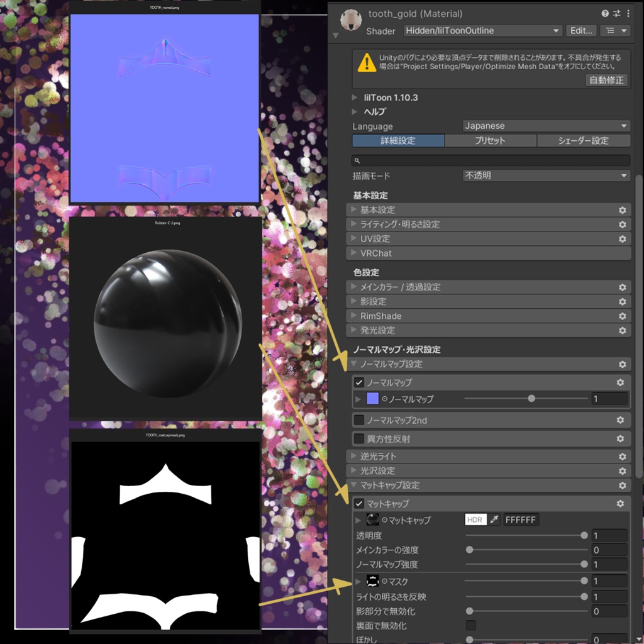Screen dimensions: 644x644
Task: Switch to the 詳細設定 tab
Action: 398,140
